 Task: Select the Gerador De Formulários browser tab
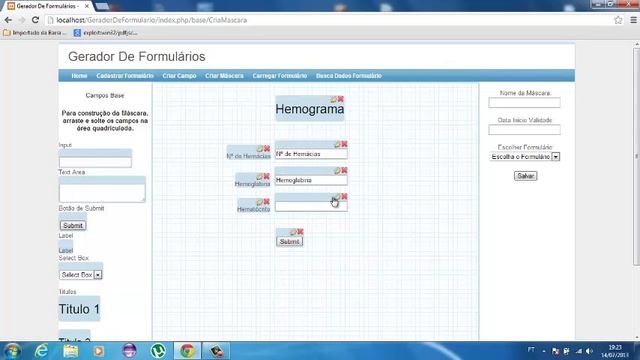coord(47,6)
